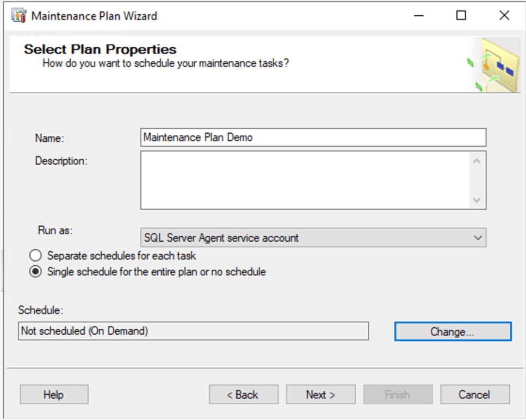The height and width of the screenshot is (420, 526).
Task: Focus the Name text field
Action: 313,137
